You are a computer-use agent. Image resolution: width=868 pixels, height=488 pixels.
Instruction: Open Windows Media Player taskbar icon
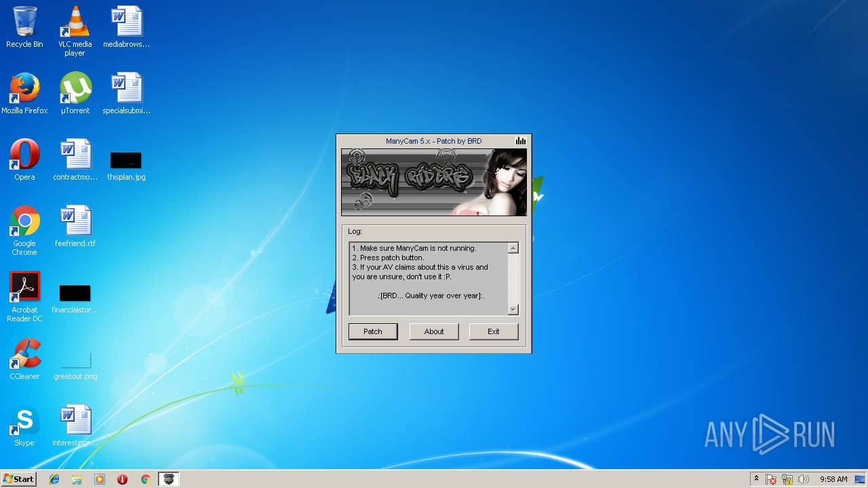(x=100, y=479)
